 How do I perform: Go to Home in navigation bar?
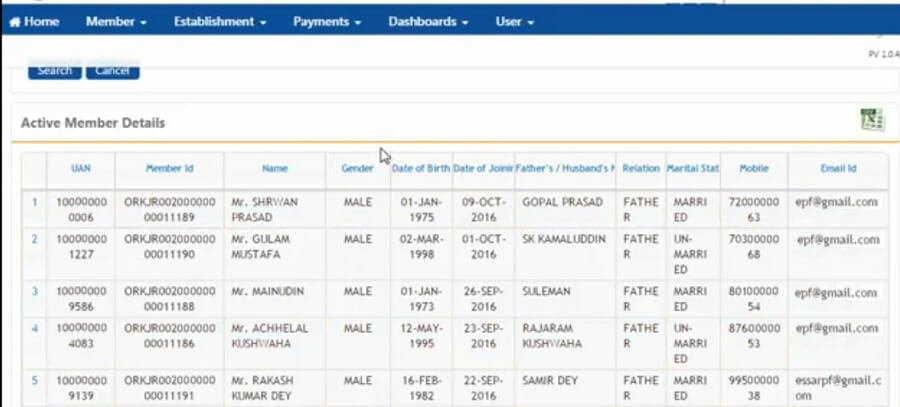[x=35, y=21]
